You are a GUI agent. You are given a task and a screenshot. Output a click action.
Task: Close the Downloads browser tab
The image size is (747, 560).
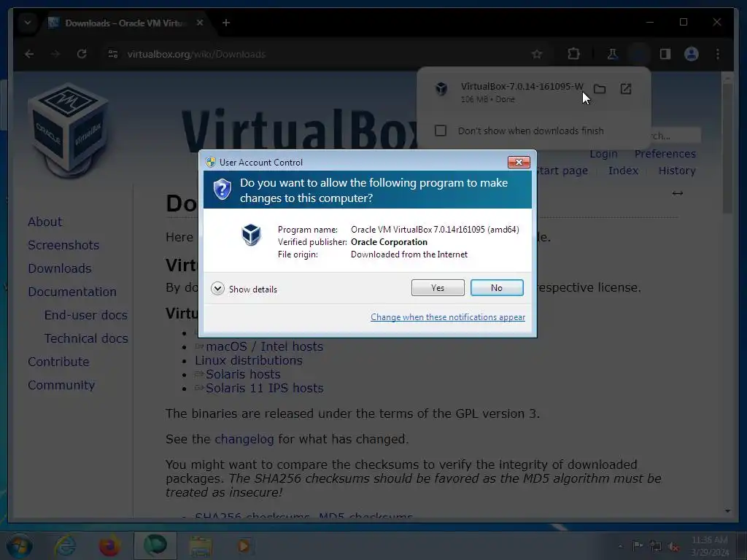pos(200,23)
